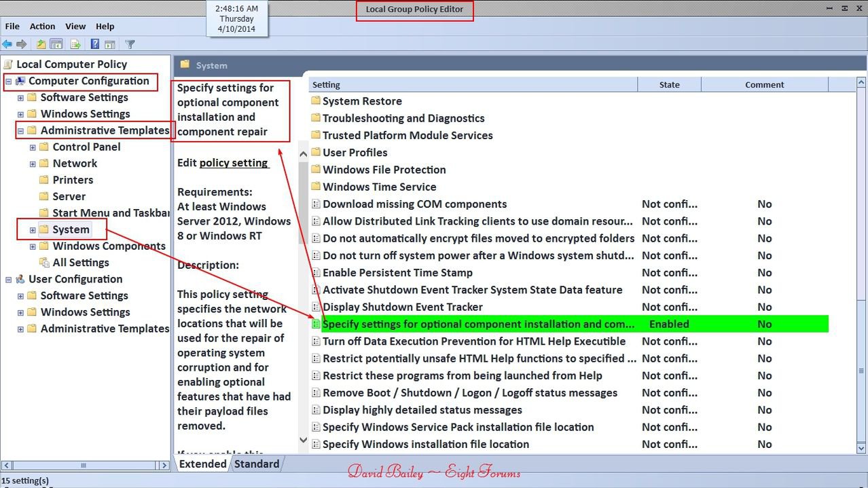The image size is (868, 488).
Task: Collapse the User Configuration node
Action: [x=8, y=279]
